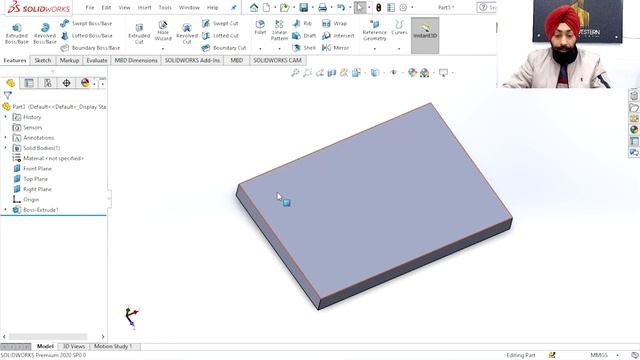Select the Top Plane item

point(31,179)
